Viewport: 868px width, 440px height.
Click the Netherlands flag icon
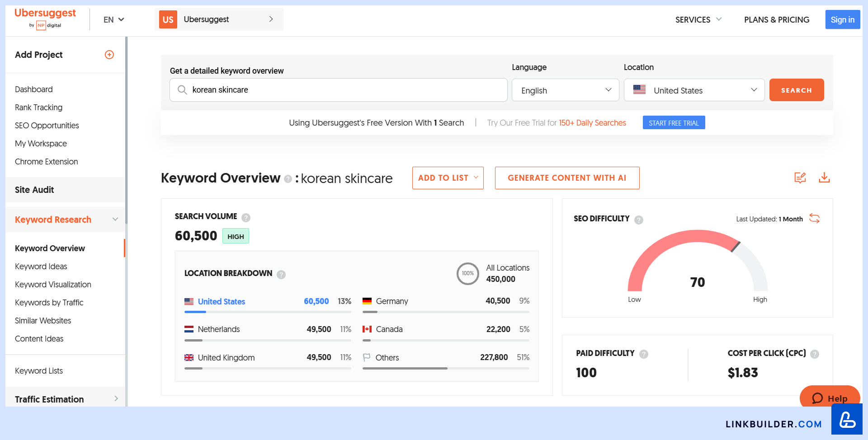click(189, 329)
